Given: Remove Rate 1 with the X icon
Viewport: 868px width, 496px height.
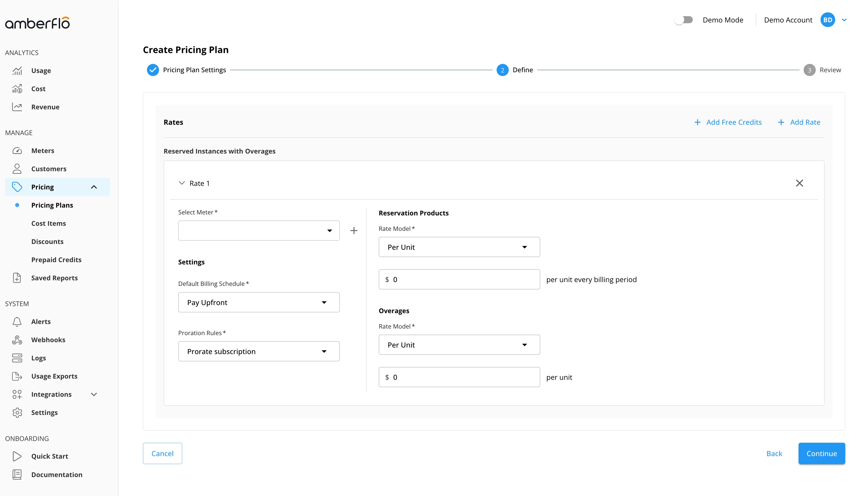Looking at the screenshot, I should coord(799,183).
